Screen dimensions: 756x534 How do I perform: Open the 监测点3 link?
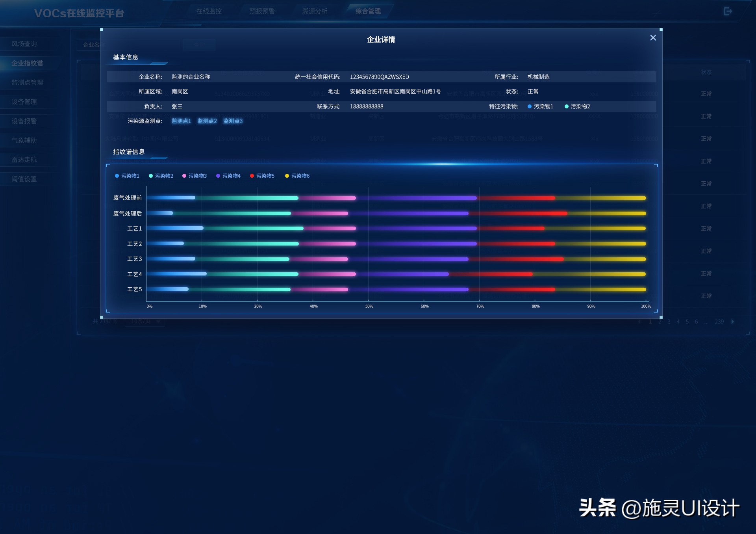tap(232, 121)
